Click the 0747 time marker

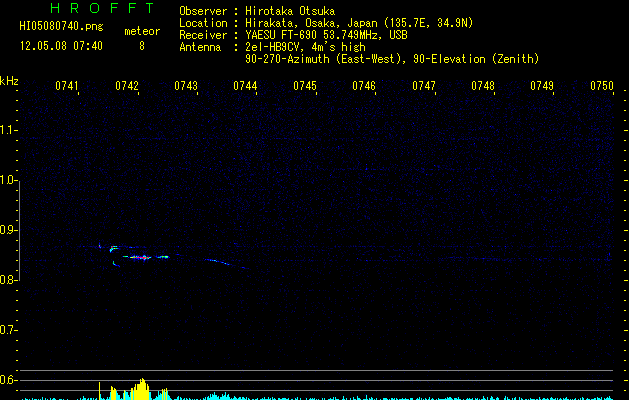click(424, 86)
